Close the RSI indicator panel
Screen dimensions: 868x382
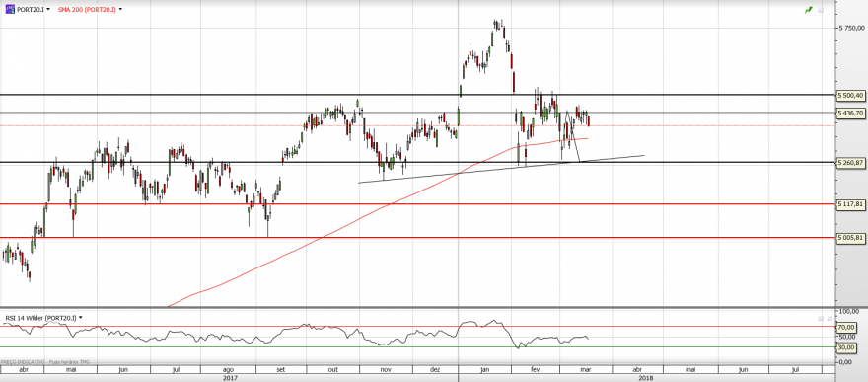(x=830, y=318)
